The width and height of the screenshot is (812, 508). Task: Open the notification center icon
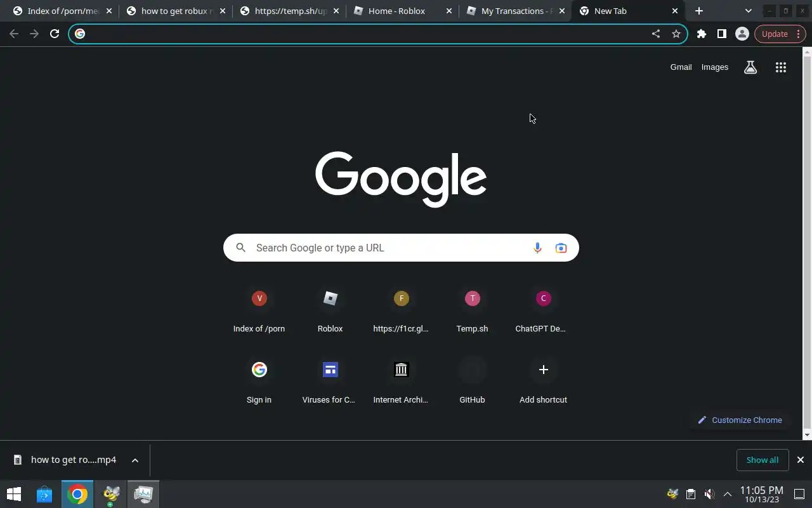799,494
